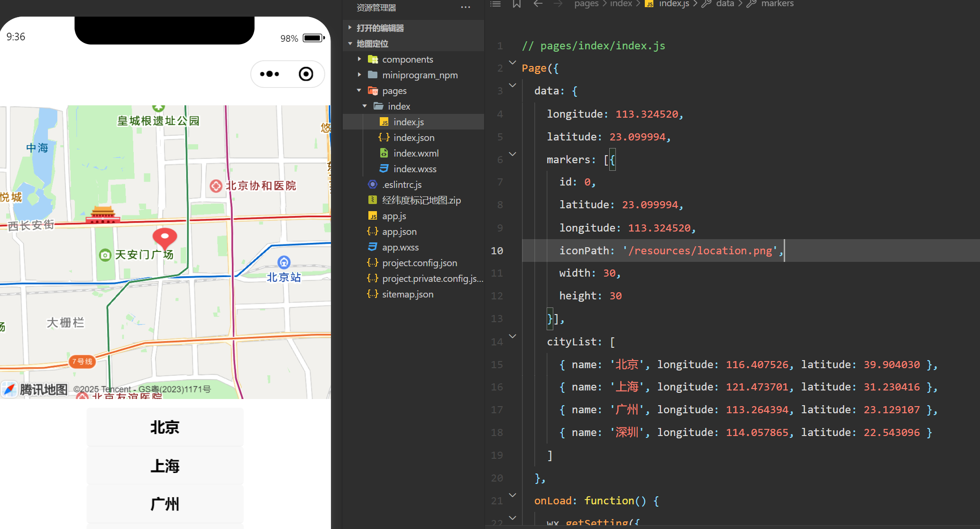Tap the 上海 city button
Screen dimensions: 980x529
click(x=165, y=466)
